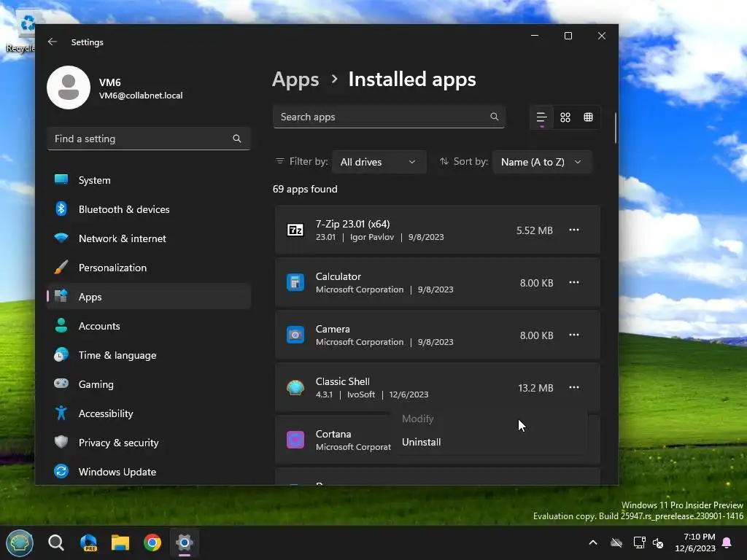
Task: Open the Classic Shell start button
Action: coord(20,542)
